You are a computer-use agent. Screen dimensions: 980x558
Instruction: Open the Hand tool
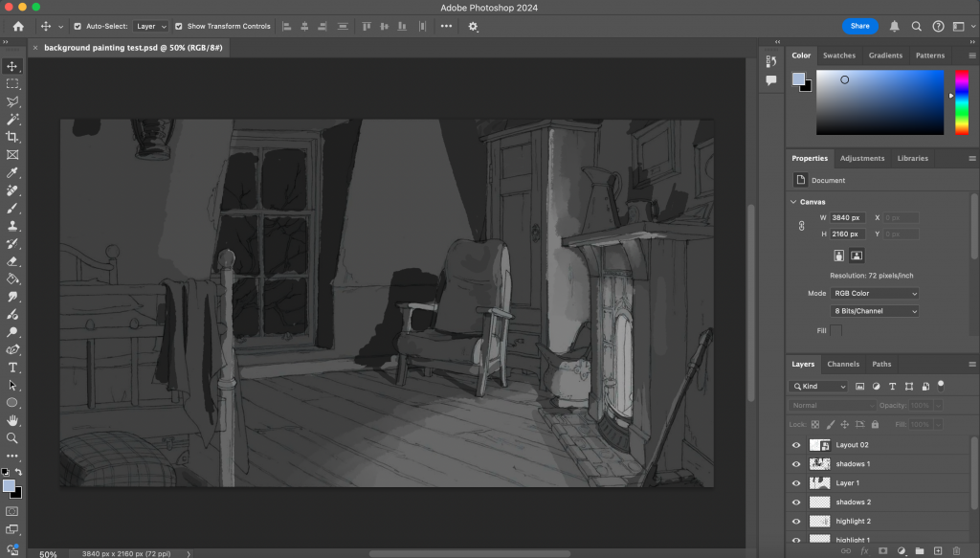[11, 420]
